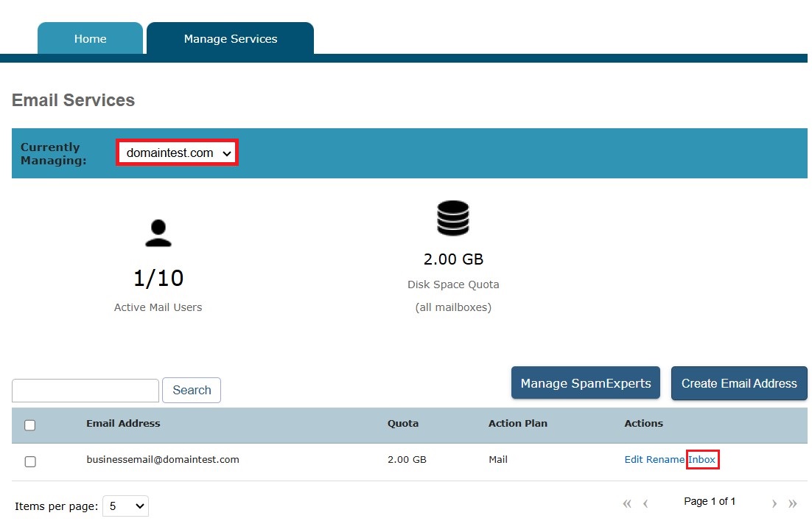Advance to the next page arrow

(774, 503)
